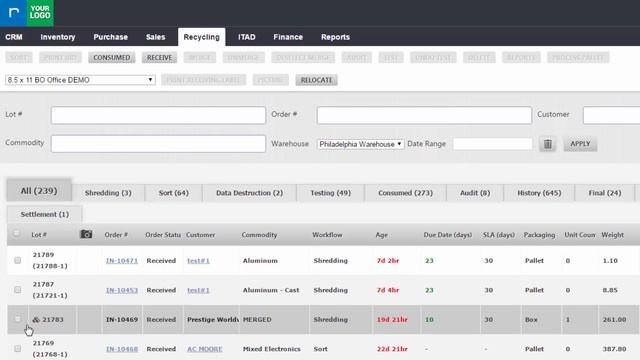Check the box for lot 21789
The image size is (640, 360).
[18, 260]
